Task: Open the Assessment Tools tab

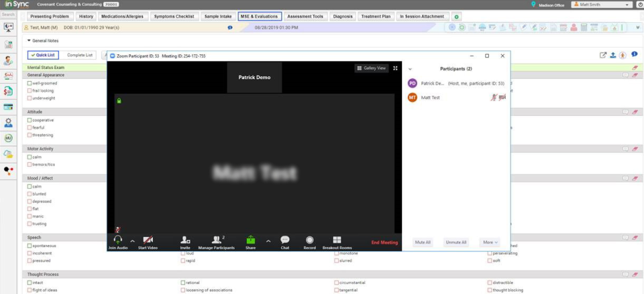Action: (x=305, y=16)
